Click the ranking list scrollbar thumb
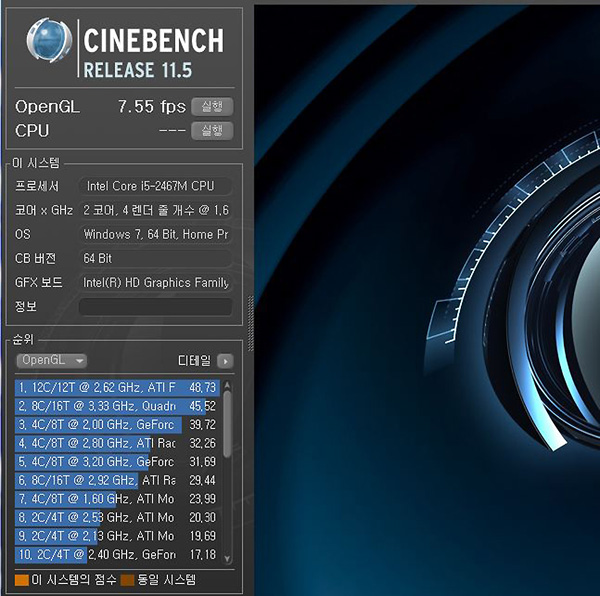 227,424
